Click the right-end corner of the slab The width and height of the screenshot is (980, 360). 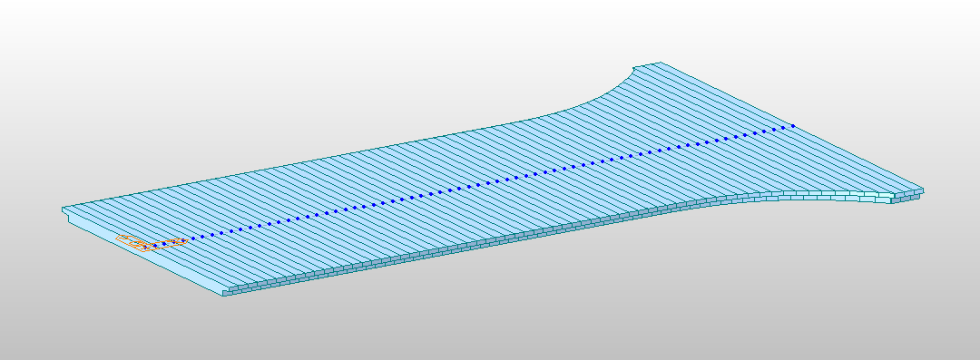point(922,190)
